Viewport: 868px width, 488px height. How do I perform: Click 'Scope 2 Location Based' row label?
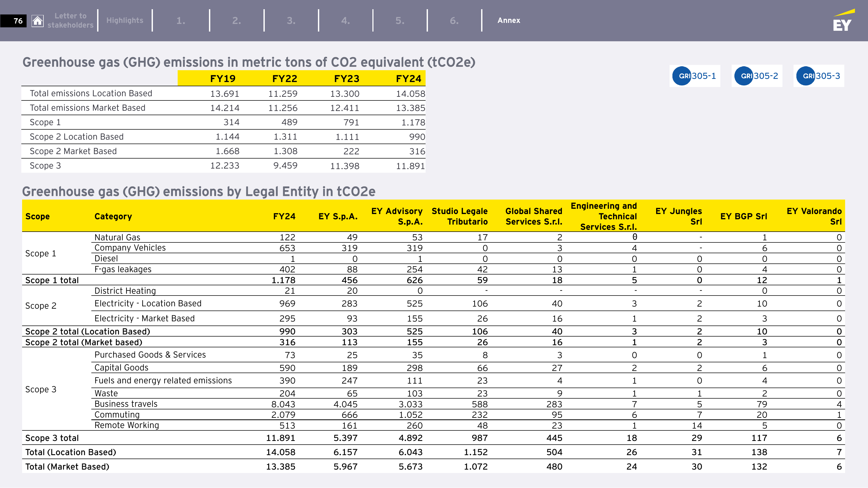[x=77, y=137]
